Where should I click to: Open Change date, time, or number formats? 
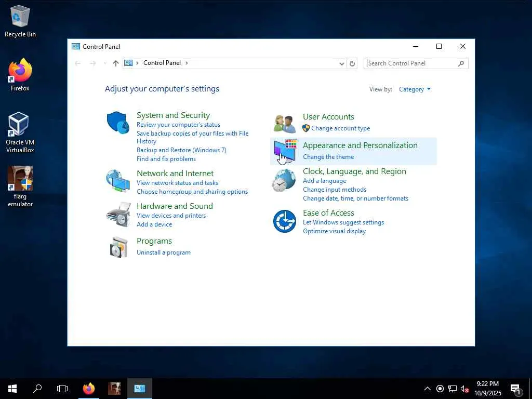[x=355, y=198]
